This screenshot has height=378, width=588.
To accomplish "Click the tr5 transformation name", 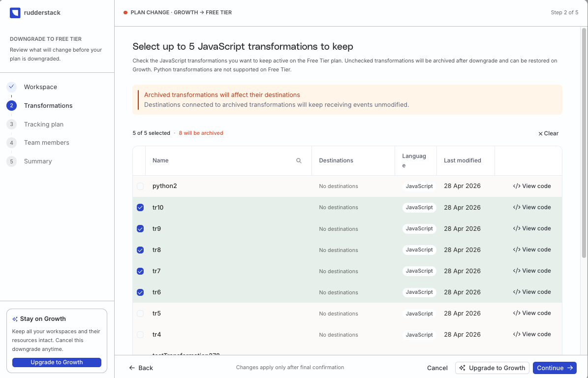I will coord(157,314).
